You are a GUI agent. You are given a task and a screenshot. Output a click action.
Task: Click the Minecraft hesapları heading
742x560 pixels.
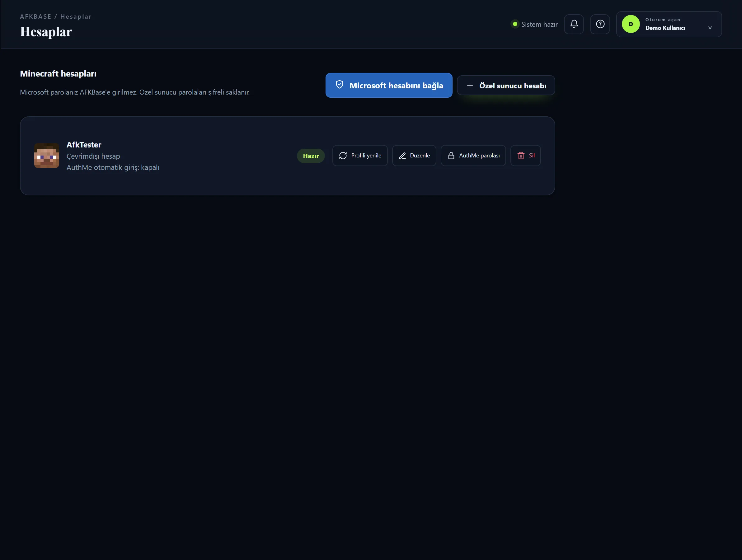(59, 74)
